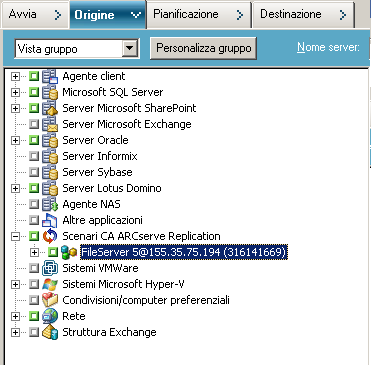
Task: Expand the Sistemi Microsoft Hyper-V node
Action: [x=15, y=284]
